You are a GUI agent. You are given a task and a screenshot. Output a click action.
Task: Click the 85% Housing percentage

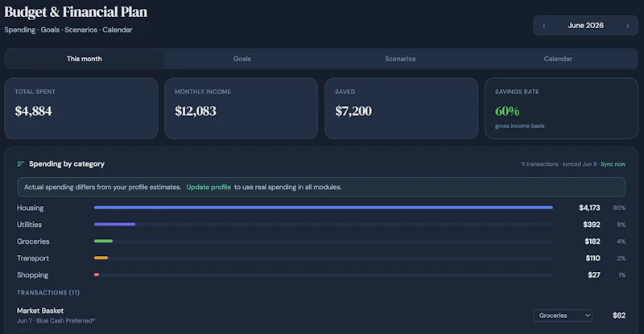(619, 208)
